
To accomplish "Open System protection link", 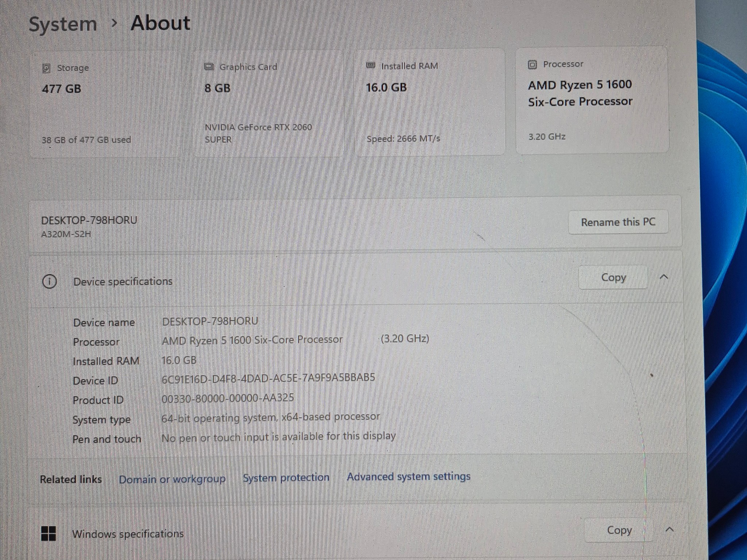I will (286, 478).
